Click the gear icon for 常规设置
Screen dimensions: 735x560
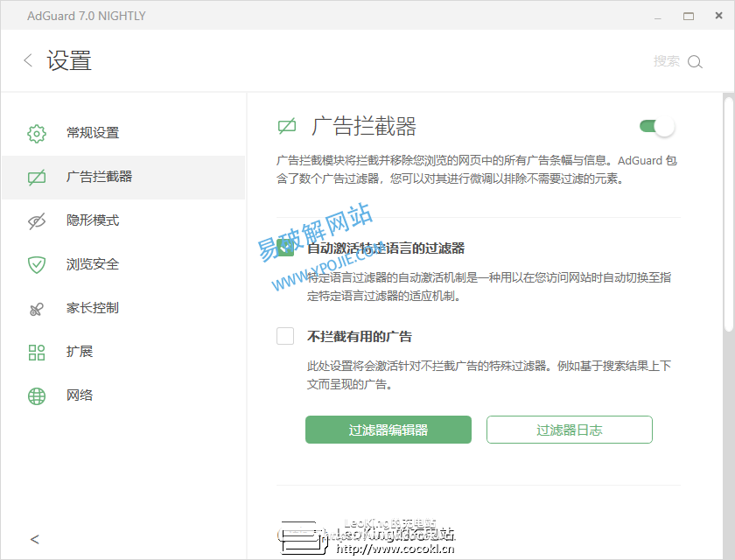point(37,134)
